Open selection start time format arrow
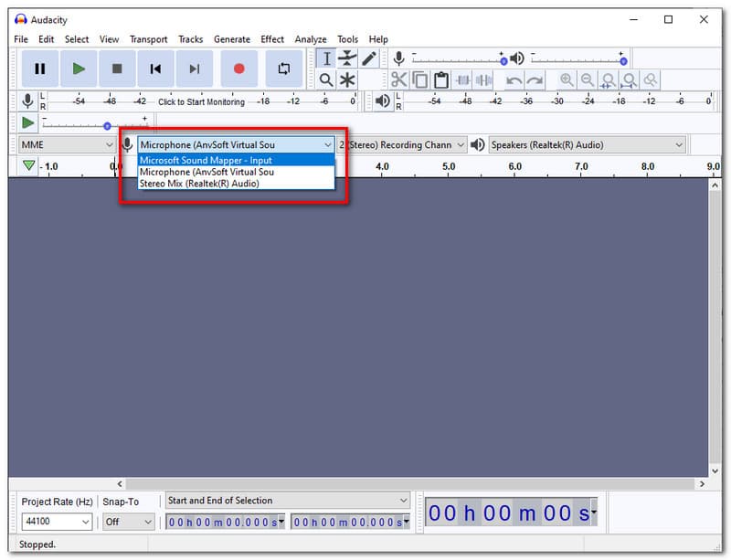The height and width of the screenshot is (560, 731). [281, 521]
